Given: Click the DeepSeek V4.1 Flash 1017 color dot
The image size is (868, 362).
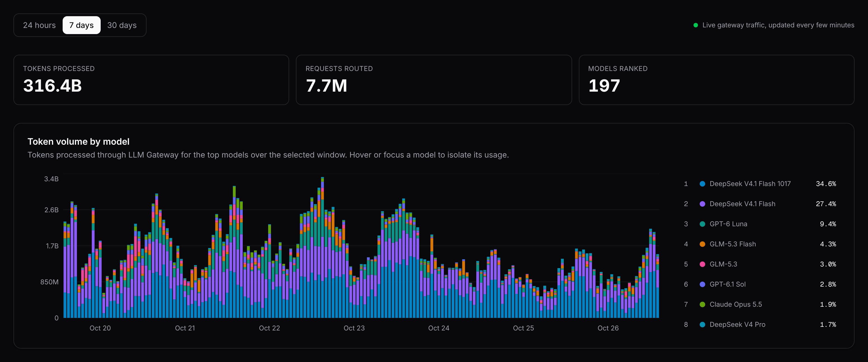Looking at the screenshot, I should (x=702, y=184).
